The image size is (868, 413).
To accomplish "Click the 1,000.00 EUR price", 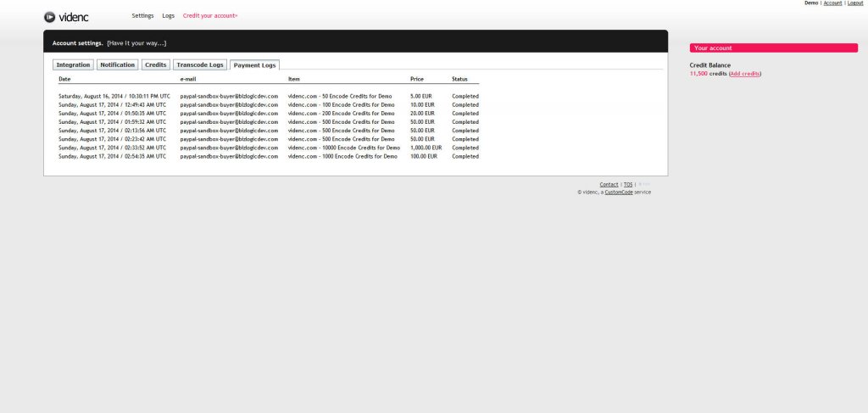I will tap(426, 148).
